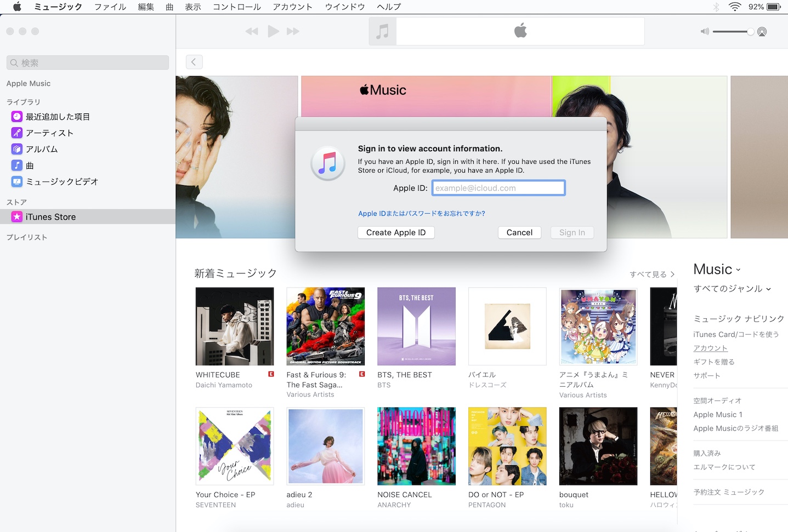Click the Create Apple ID button
The width and height of the screenshot is (788, 532).
click(x=396, y=232)
